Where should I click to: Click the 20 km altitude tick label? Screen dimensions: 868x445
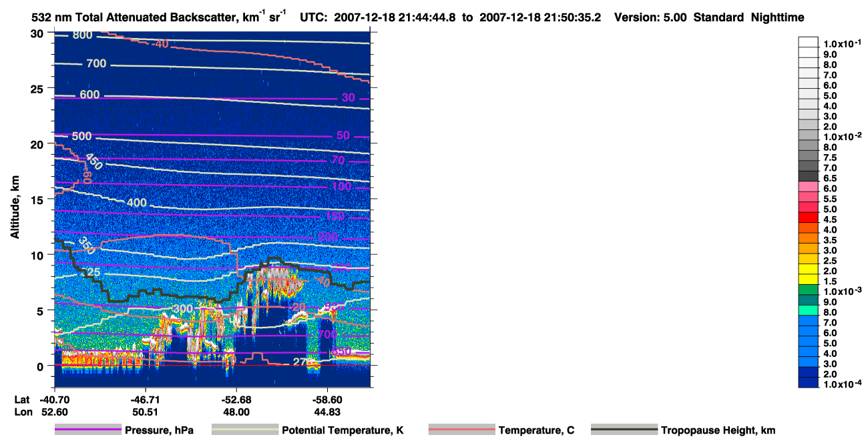pyautogui.click(x=37, y=143)
